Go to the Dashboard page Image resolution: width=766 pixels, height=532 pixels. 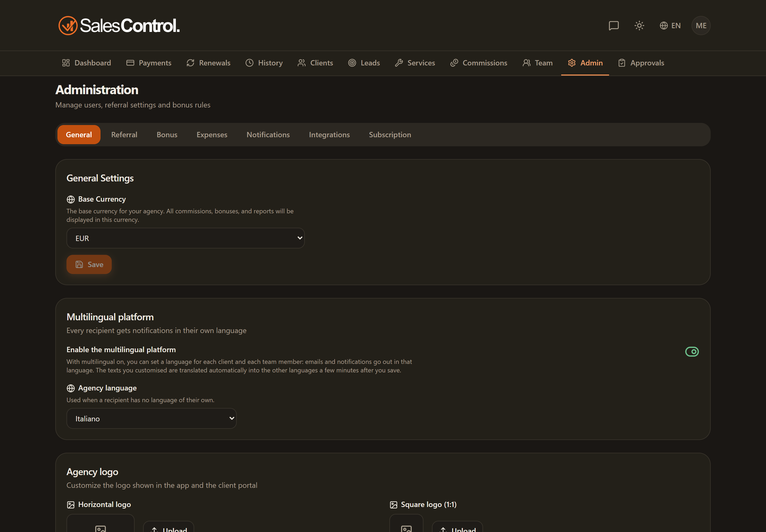tap(86, 63)
